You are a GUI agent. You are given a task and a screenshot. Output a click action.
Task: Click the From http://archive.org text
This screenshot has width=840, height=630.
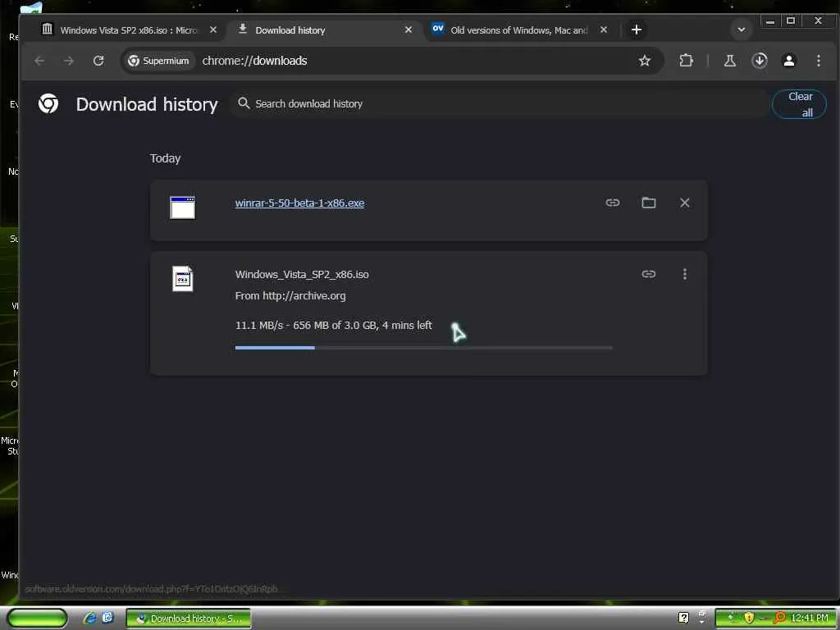290,295
